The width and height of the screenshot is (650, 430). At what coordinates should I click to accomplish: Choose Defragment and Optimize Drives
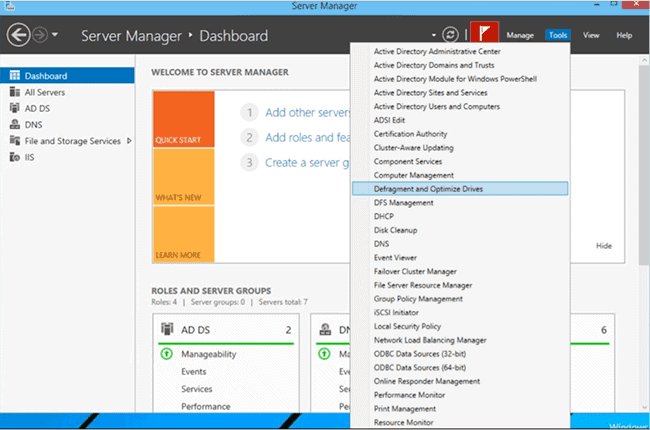[460, 189]
